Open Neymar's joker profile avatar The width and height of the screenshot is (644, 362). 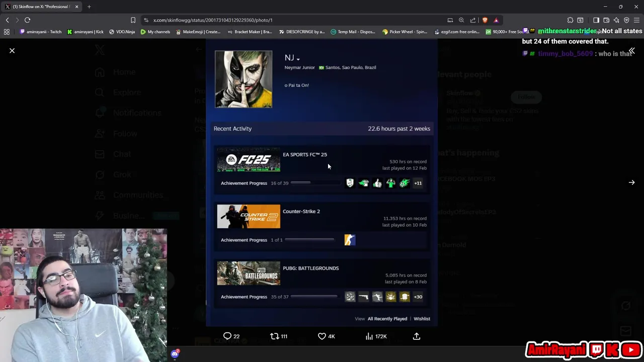(x=244, y=79)
